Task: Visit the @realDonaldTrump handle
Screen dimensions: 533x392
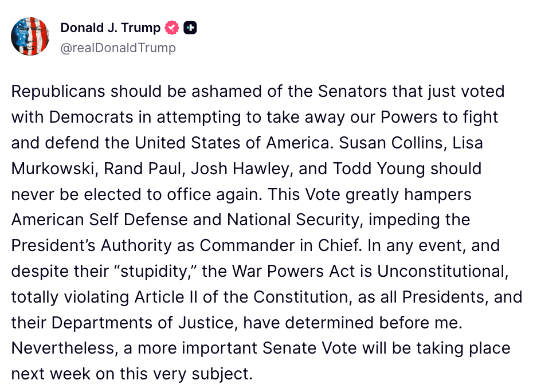Action: pyautogui.click(x=118, y=48)
